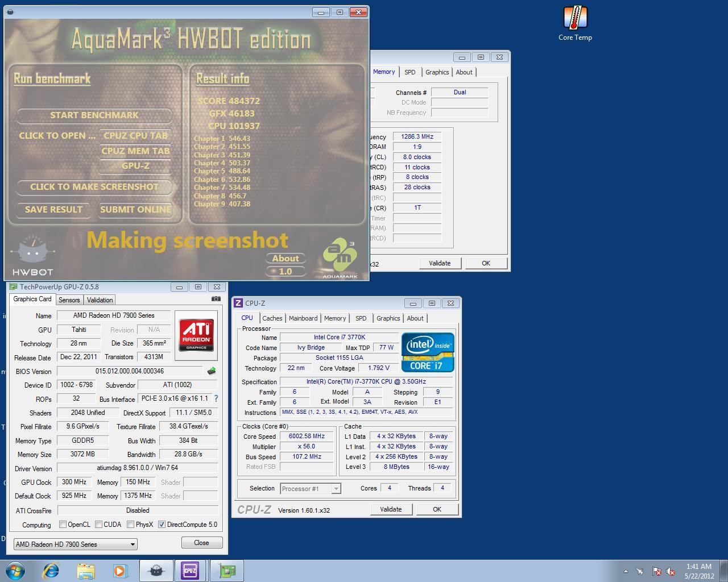Click SAVE RESULT button
The height and width of the screenshot is (582, 728).
[x=53, y=210]
